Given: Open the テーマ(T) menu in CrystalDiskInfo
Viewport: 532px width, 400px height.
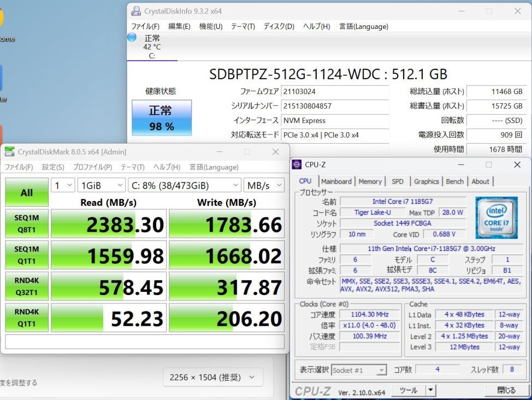Looking at the screenshot, I should point(243,26).
